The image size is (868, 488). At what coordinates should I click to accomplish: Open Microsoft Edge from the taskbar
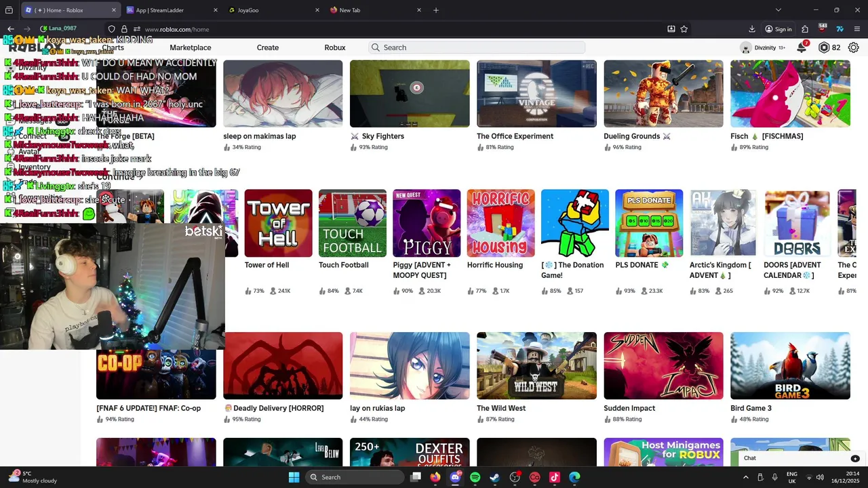(574, 477)
